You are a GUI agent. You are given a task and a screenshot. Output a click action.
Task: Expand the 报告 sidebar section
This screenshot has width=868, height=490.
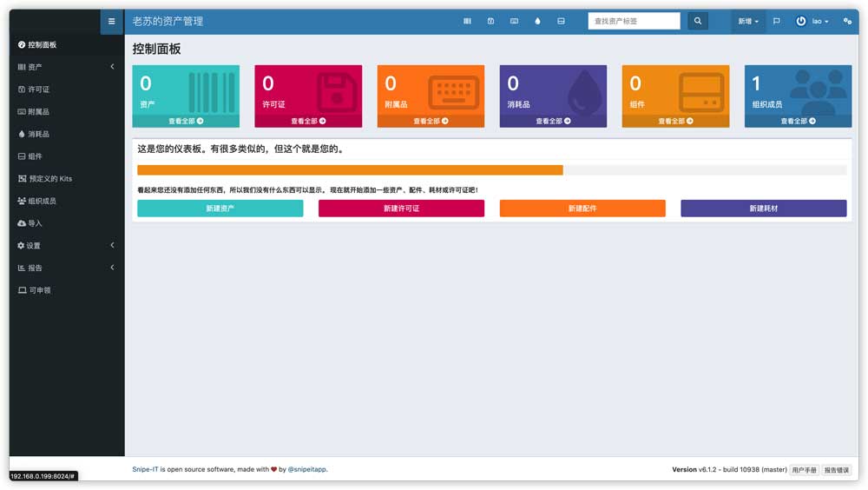(66, 268)
